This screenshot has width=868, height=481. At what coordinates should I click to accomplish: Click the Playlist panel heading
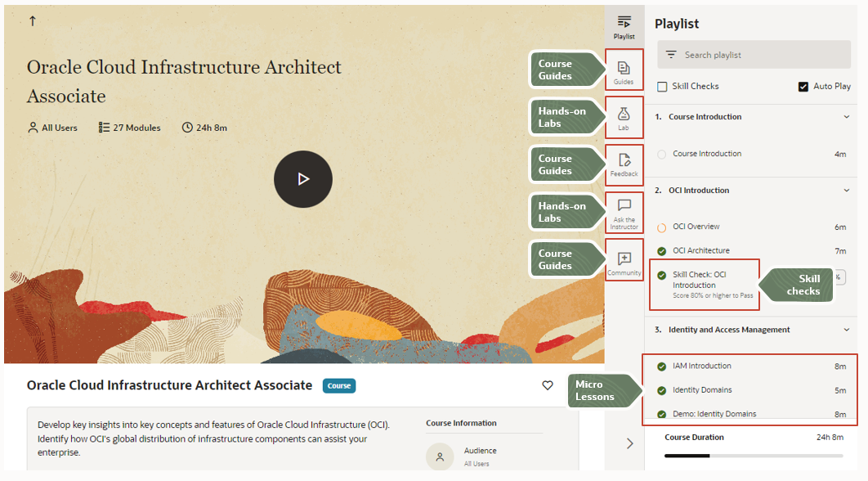pos(677,24)
